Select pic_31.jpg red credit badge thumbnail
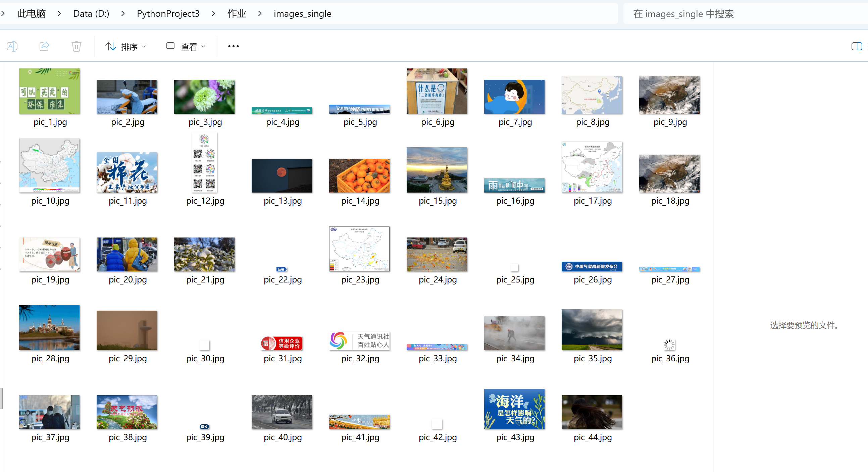The width and height of the screenshot is (868, 472). tap(282, 343)
